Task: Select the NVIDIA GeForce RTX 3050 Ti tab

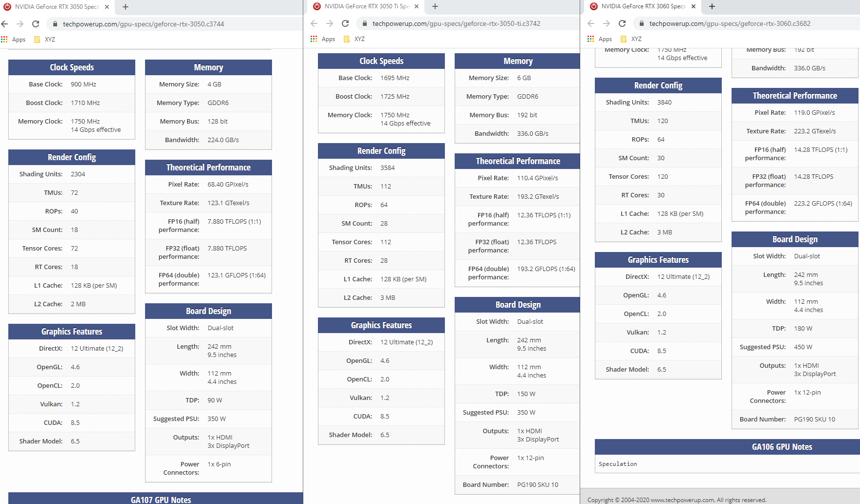Action: click(366, 6)
